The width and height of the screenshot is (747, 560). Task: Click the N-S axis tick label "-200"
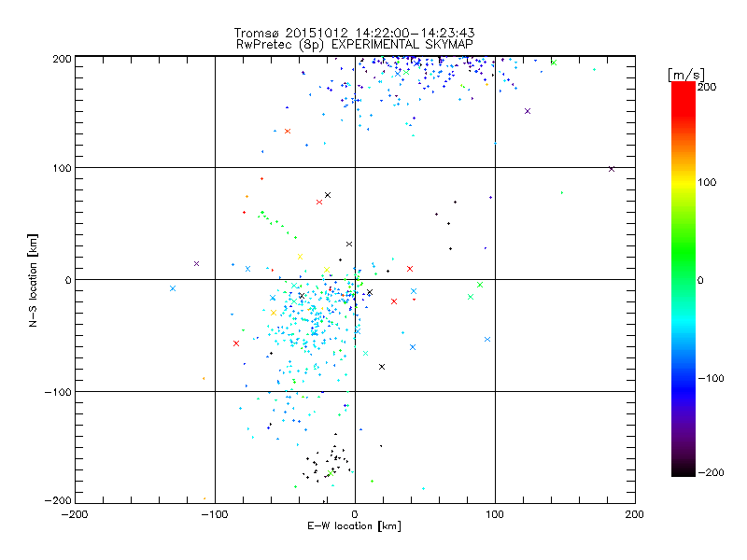point(58,500)
